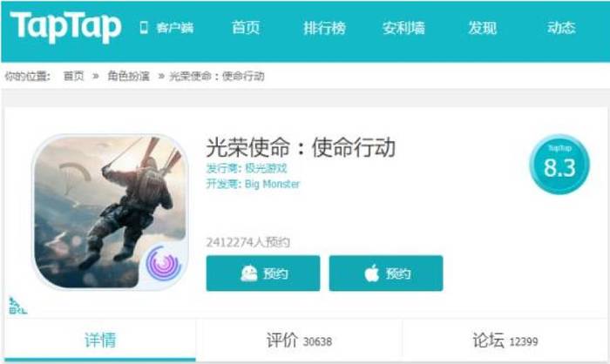Switch to the 详情 tab
Viewport: 610px width, 364px height.
(x=100, y=340)
